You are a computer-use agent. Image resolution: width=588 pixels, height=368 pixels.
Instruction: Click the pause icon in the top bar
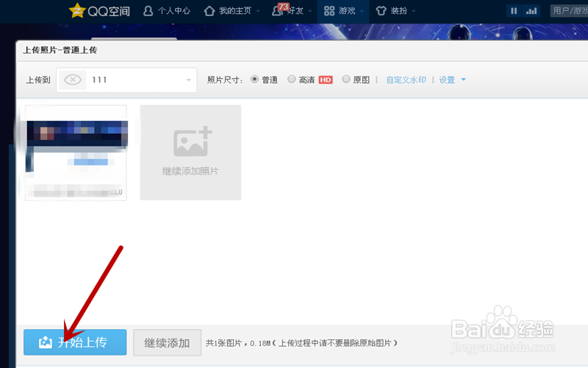[x=514, y=11]
